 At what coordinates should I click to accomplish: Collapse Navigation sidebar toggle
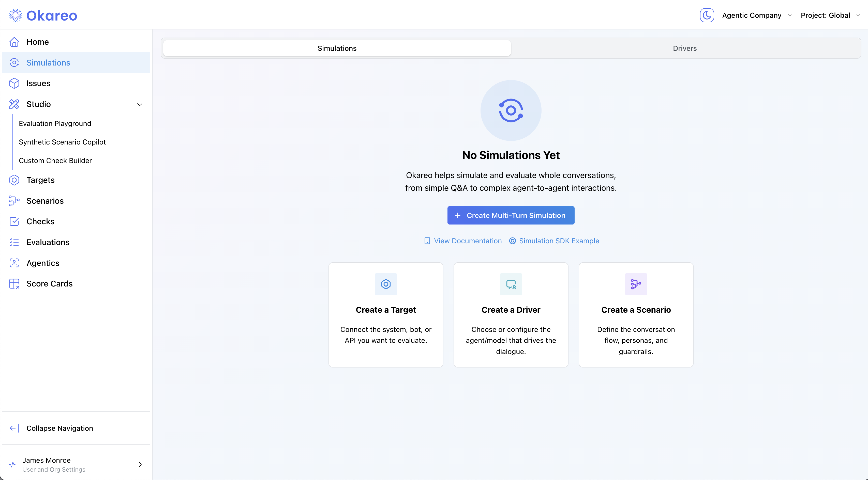pos(59,428)
